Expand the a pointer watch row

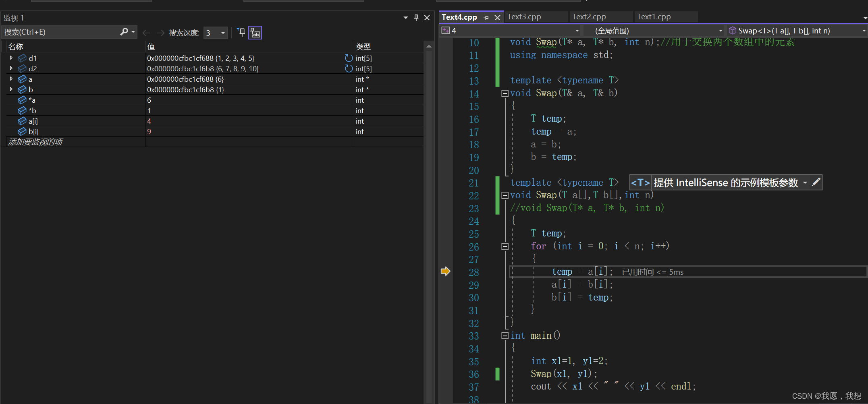click(x=11, y=79)
